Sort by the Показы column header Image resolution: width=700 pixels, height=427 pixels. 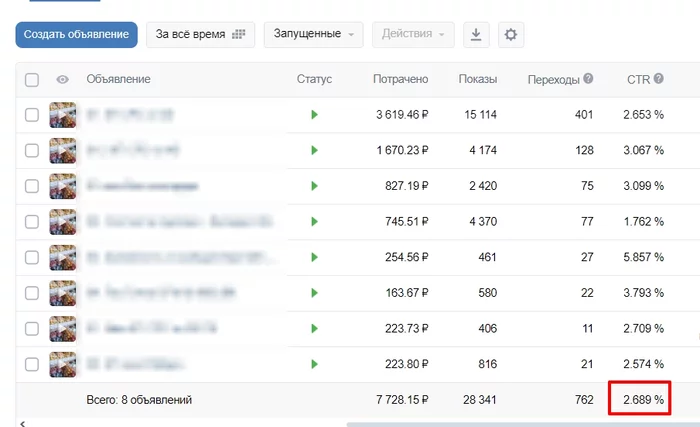(478, 79)
